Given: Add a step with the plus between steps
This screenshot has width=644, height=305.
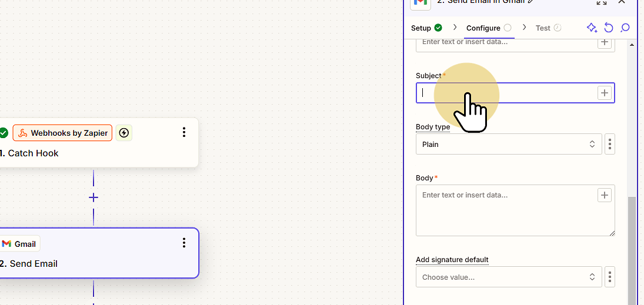Looking at the screenshot, I should tap(94, 198).
